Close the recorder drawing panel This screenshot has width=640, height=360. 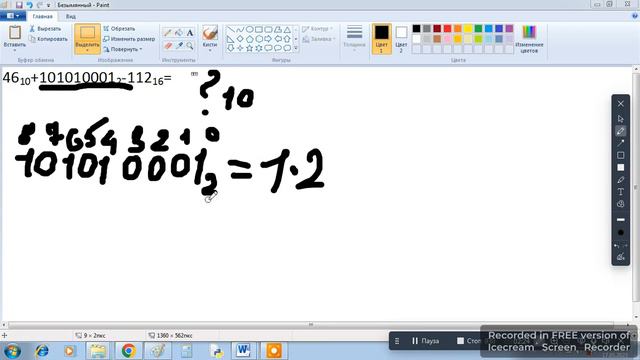(620, 104)
